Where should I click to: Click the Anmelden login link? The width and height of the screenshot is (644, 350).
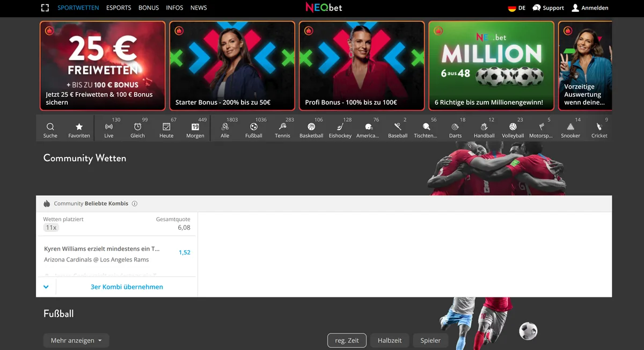(x=590, y=8)
